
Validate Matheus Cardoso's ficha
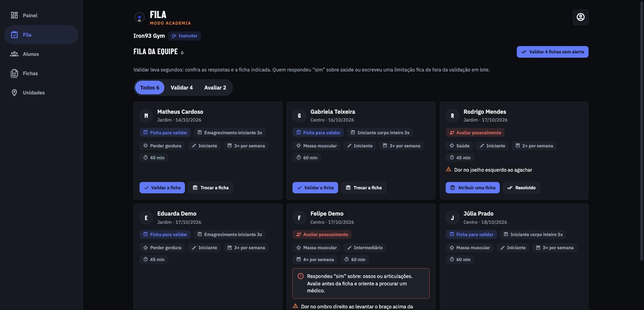point(162,188)
